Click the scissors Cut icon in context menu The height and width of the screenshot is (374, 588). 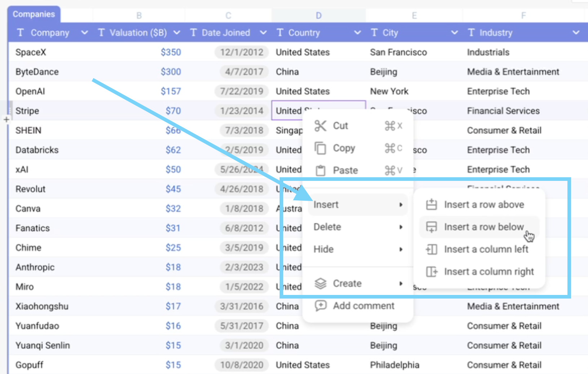[320, 126]
